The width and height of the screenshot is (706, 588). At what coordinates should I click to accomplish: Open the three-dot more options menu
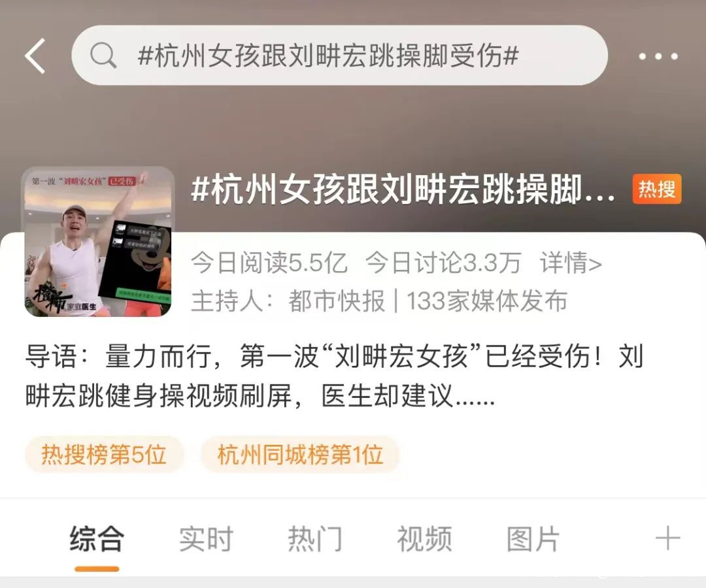pos(658,56)
